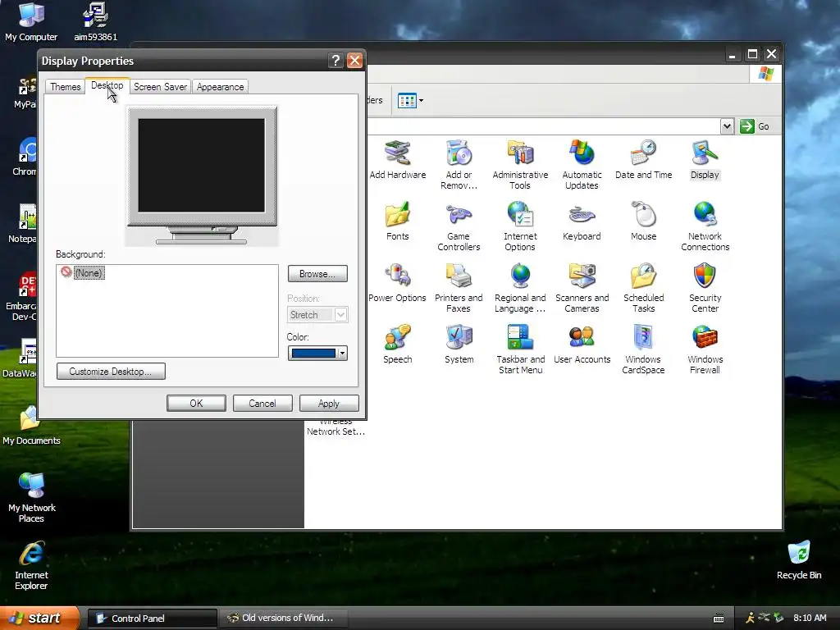Open My Network Places desktop icon
Image resolution: width=840 pixels, height=630 pixels.
coord(31,498)
